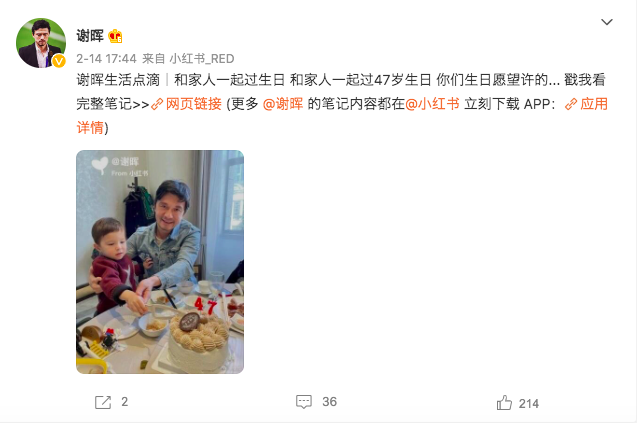Like the post with thumbs-up icon
This screenshot has width=637, height=423.
[x=504, y=403]
